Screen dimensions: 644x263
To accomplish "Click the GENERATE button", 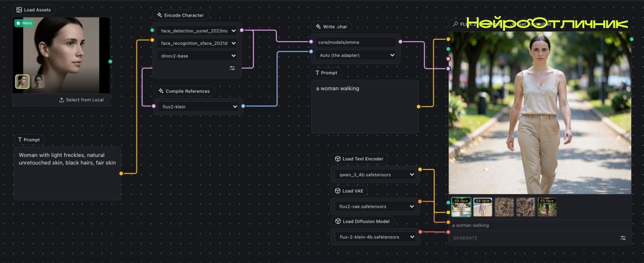I will tap(465, 238).
